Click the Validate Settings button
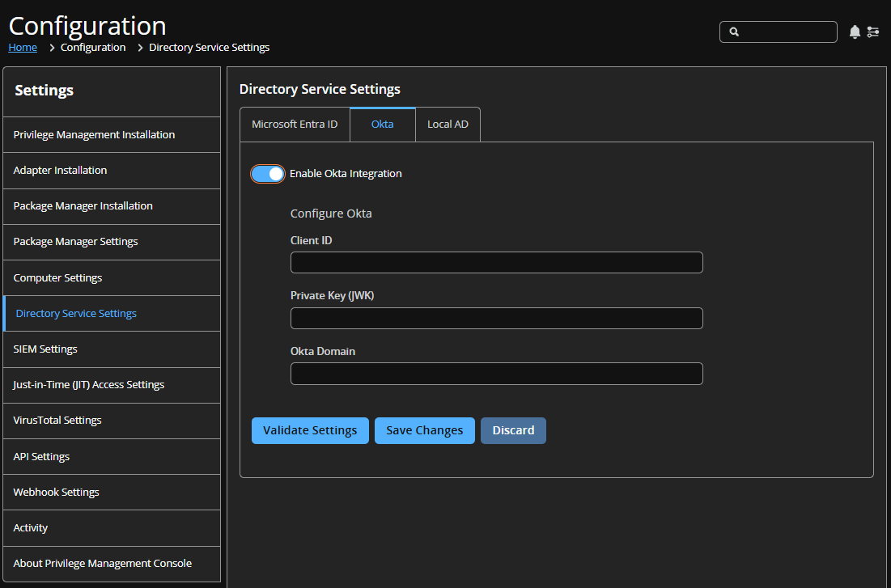Viewport: 891px width, 588px height. point(310,430)
